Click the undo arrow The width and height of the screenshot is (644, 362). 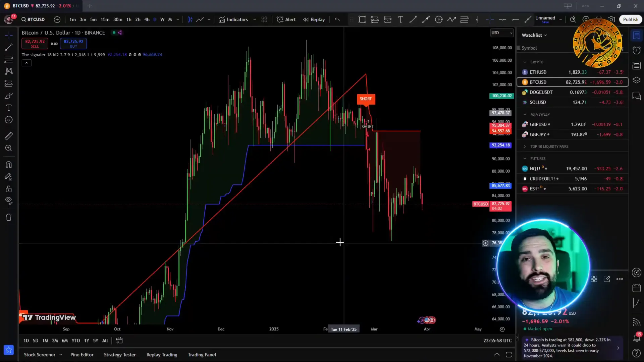337,19
